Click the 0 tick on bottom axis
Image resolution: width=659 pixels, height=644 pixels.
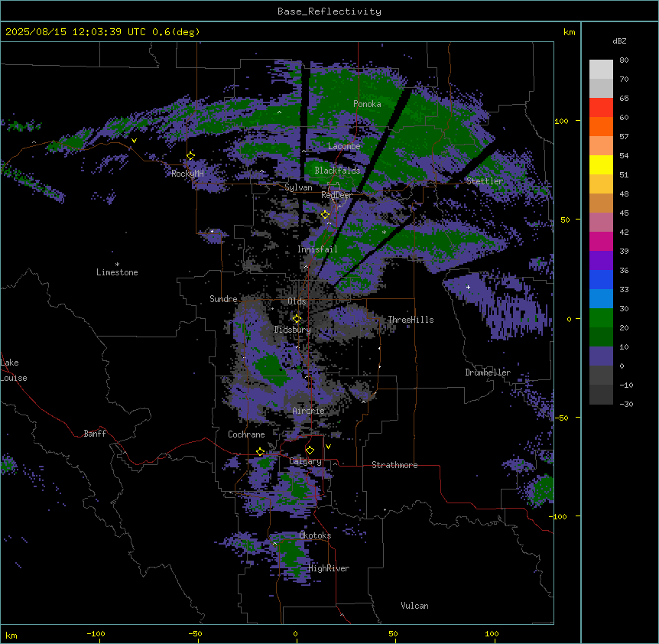[x=295, y=633]
